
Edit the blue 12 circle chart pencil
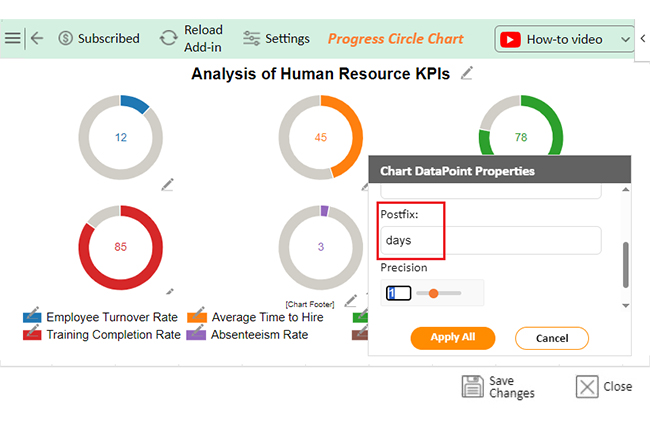click(167, 185)
